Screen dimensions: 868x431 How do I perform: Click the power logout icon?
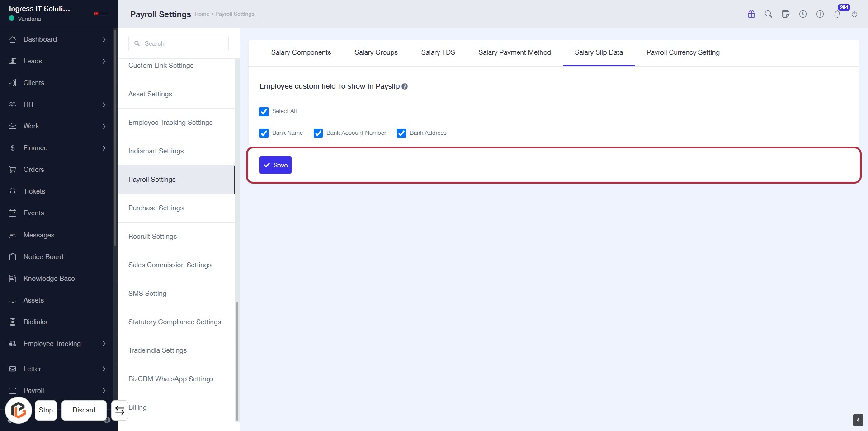(854, 14)
